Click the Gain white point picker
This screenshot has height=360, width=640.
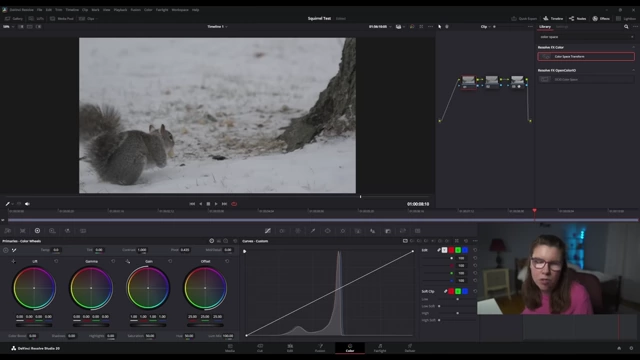(x=128, y=261)
